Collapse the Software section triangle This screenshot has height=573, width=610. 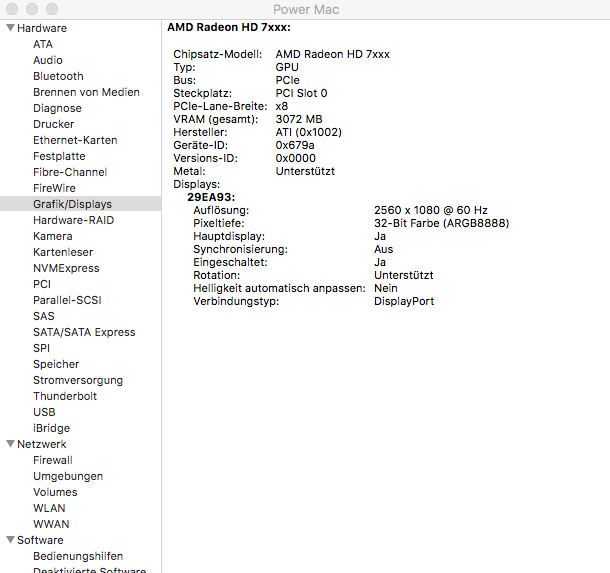(11, 540)
